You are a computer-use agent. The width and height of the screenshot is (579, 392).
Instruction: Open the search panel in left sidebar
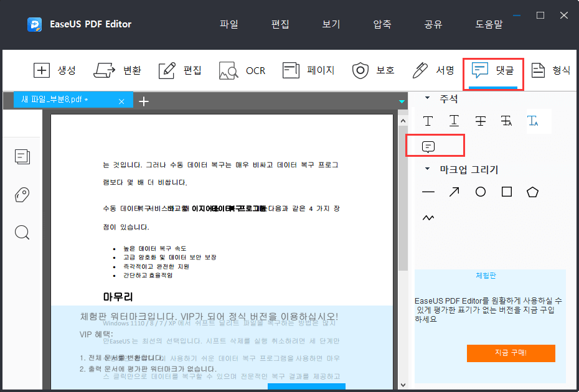[22, 232]
